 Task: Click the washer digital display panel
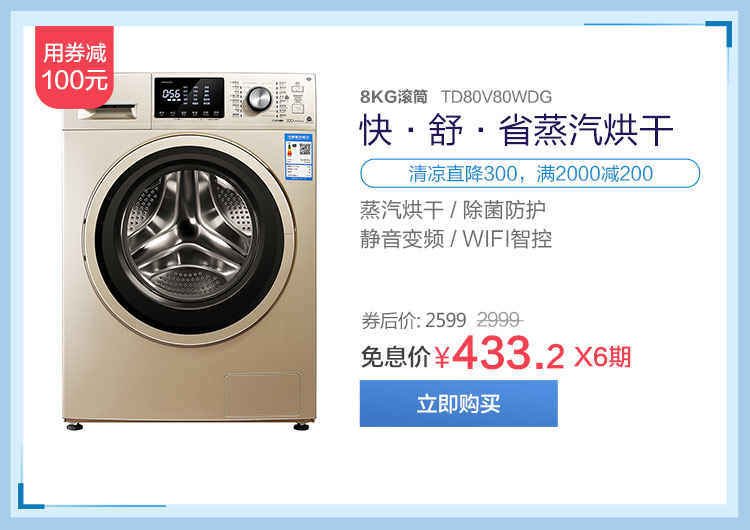point(189,98)
